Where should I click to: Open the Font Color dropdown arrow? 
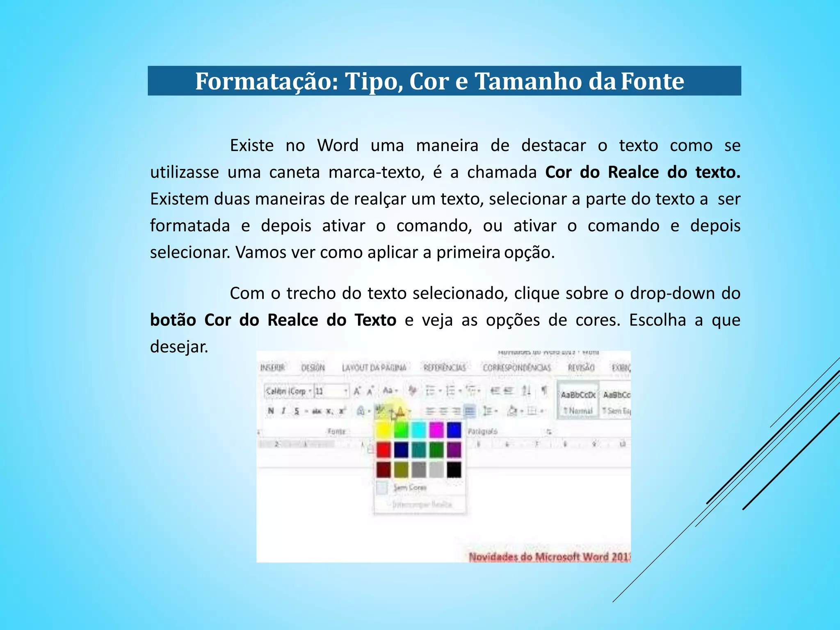pyautogui.click(x=409, y=411)
